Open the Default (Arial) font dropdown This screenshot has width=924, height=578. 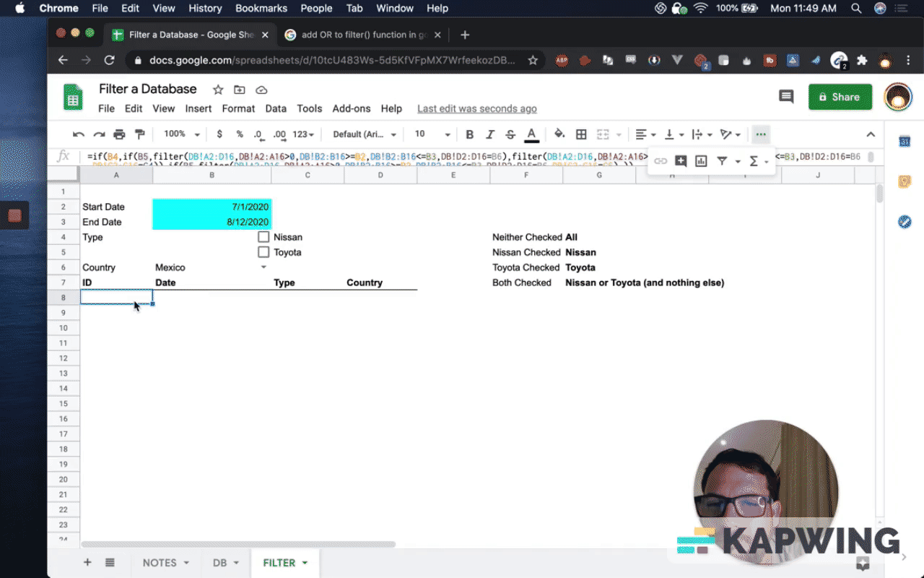[x=365, y=134]
